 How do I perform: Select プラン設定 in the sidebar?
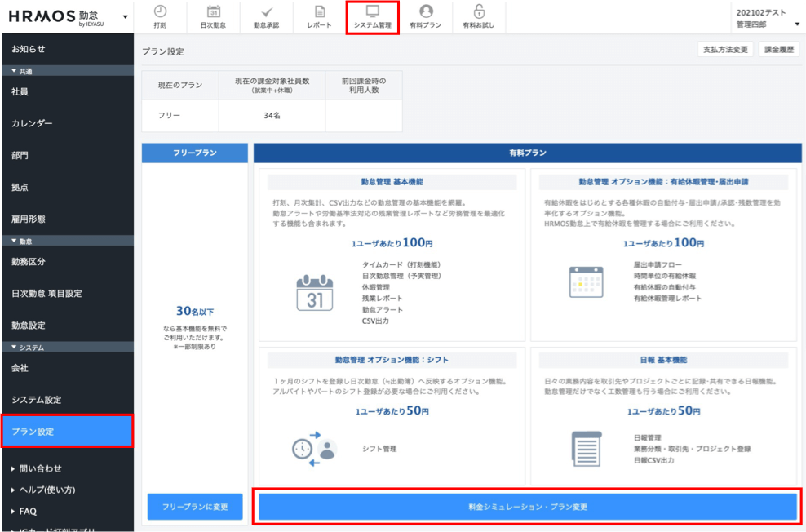coord(66,432)
